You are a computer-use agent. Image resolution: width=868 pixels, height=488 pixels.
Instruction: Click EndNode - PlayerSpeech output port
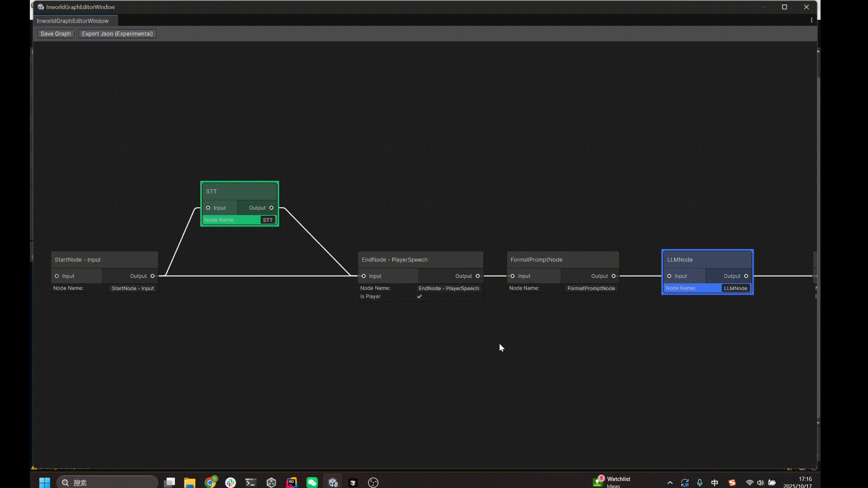pos(477,276)
